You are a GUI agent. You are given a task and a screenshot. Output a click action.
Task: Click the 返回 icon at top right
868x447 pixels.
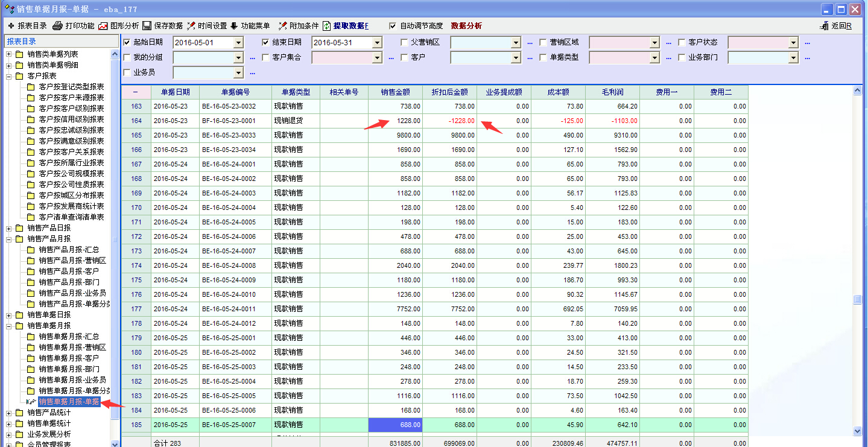coord(825,26)
